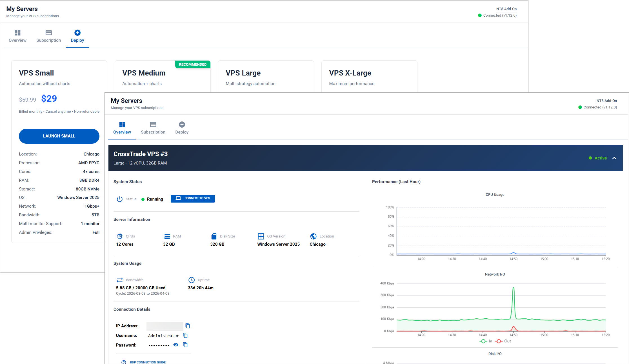Switch to the Deploy tab in the front window
The height and width of the screenshot is (364, 629).
[182, 128]
